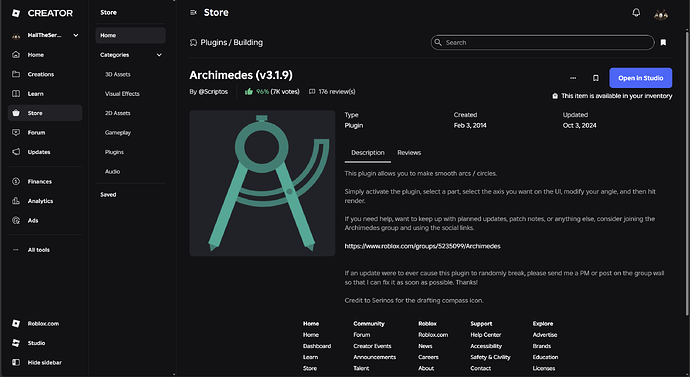Open the Ads target icon
This screenshot has height=377, width=690.
coord(16,220)
